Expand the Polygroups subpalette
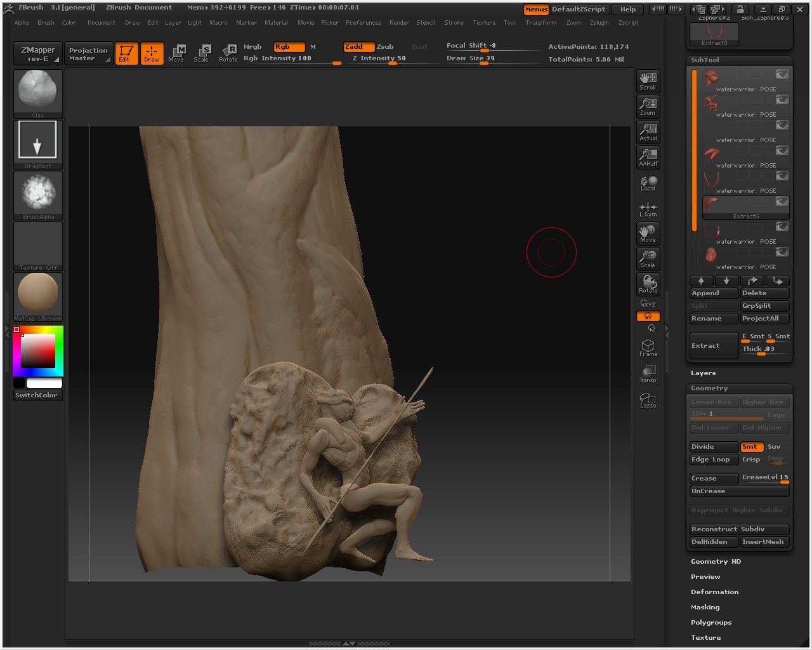The height and width of the screenshot is (650, 812). (x=711, y=623)
